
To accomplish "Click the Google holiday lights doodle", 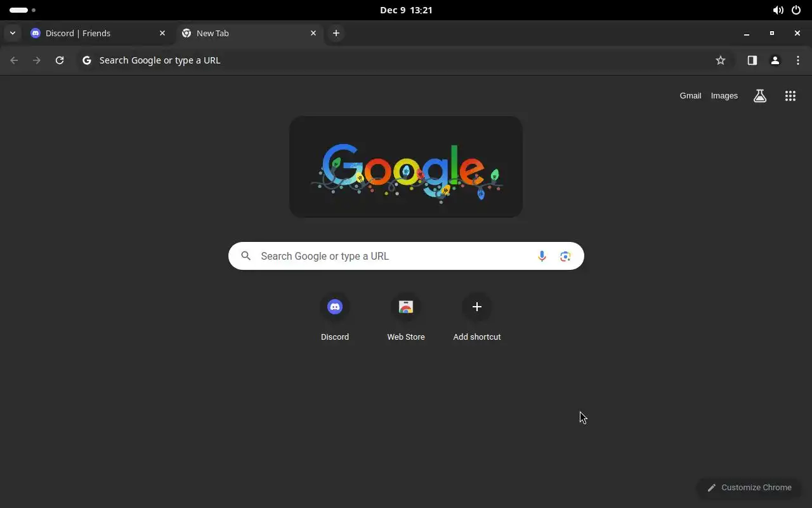I will click(x=406, y=167).
